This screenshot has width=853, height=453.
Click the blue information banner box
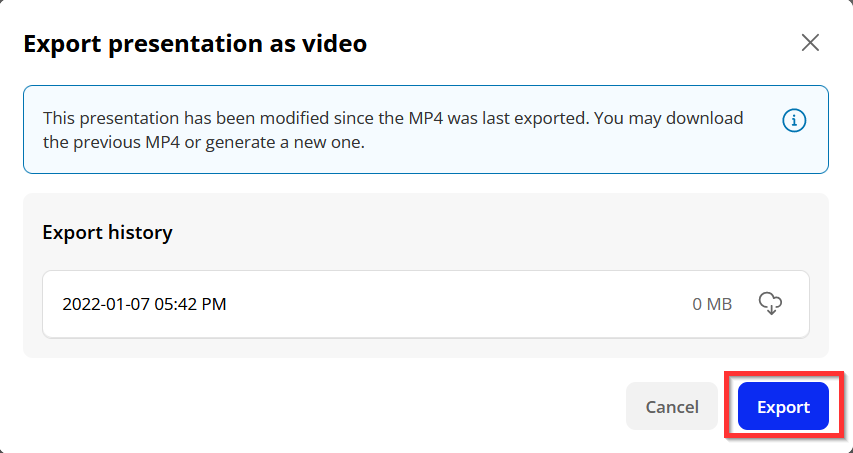[x=426, y=129]
